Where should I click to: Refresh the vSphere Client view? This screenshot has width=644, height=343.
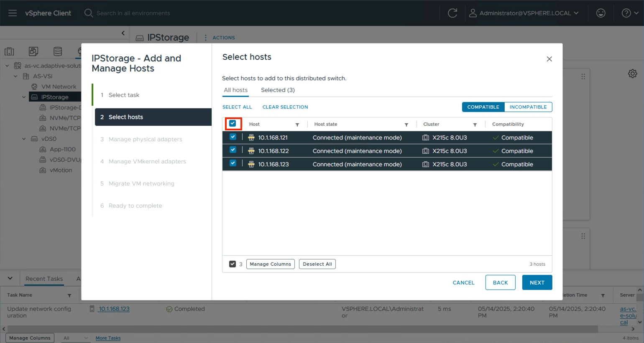click(453, 13)
